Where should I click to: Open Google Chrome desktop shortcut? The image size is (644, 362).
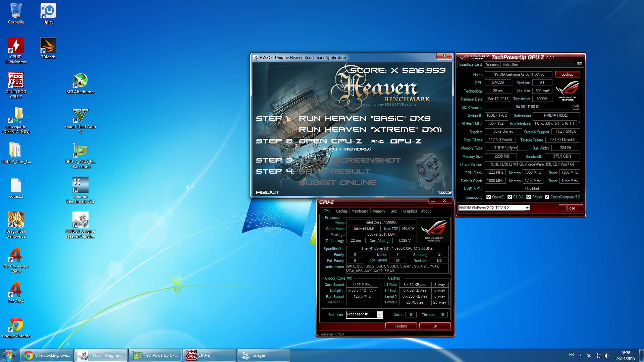[16, 327]
